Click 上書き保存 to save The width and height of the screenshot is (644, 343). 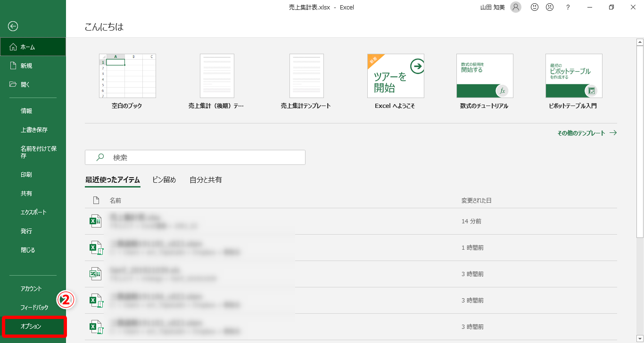coord(33,130)
